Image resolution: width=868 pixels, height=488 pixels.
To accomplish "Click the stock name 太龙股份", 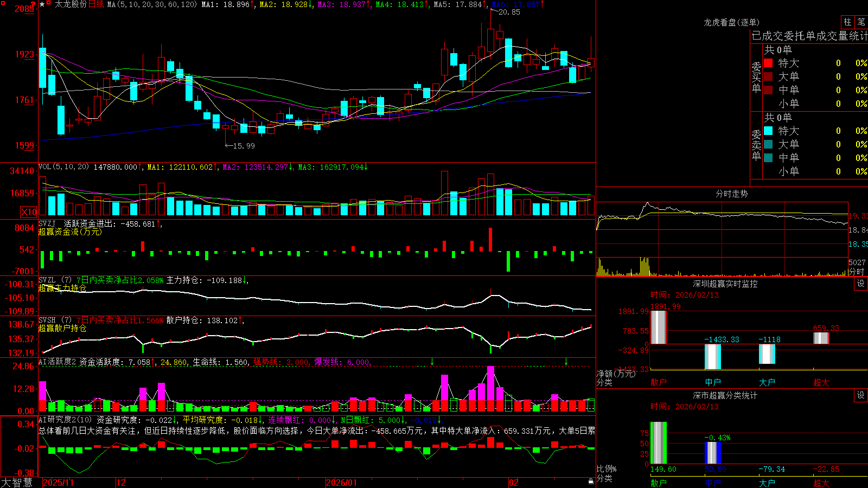I will [x=71, y=4].
